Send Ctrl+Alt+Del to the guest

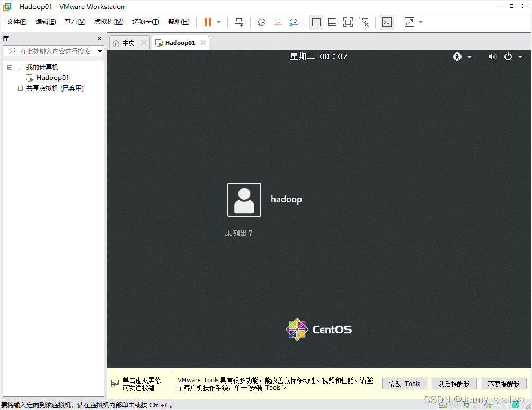pos(238,22)
